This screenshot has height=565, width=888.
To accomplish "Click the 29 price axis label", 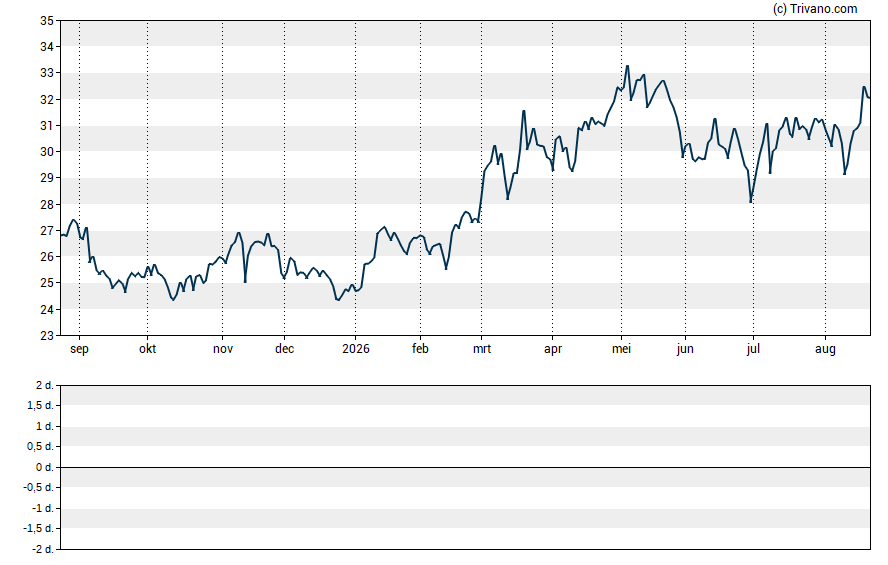I will tap(46, 178).
